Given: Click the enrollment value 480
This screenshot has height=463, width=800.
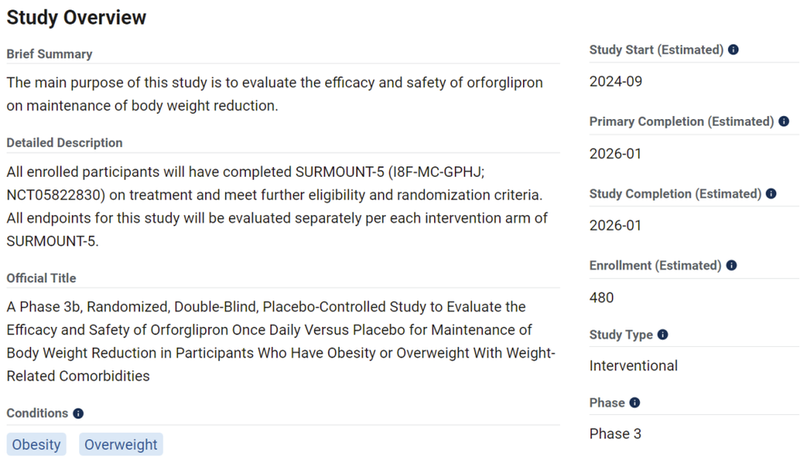Looking at the screenshot, I should tap(602, 297).
